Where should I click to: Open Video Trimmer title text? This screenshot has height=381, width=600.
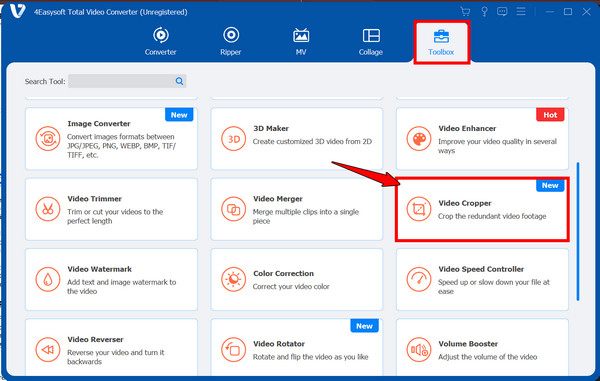coord(95,199)
